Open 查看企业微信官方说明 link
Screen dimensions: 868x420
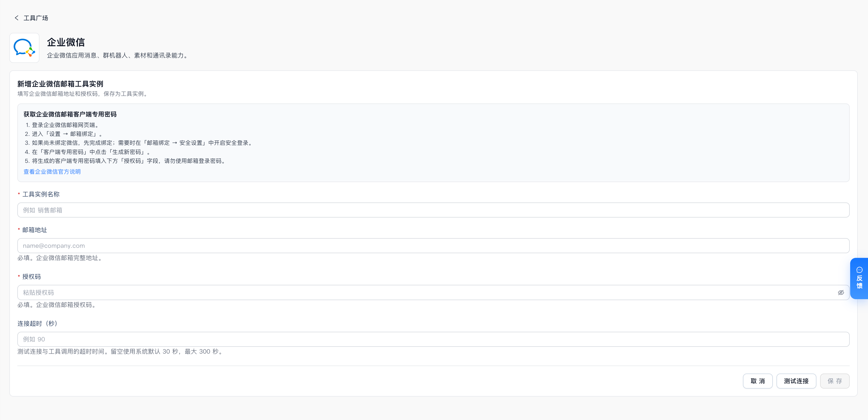tap(52, 172)
